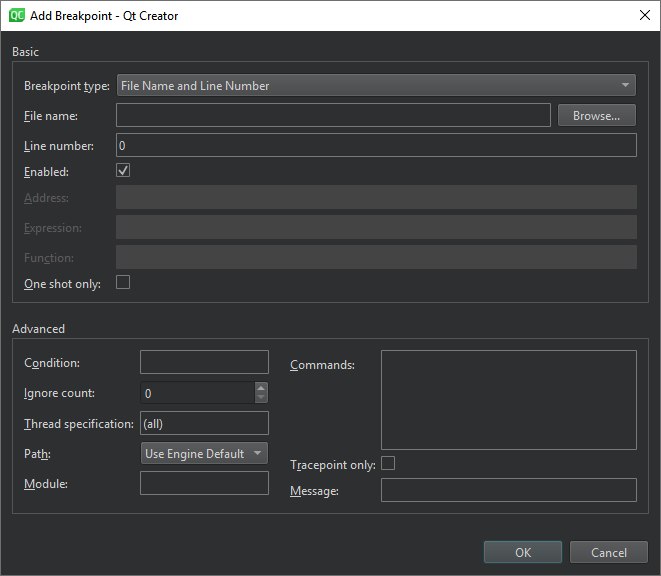Click the Module input field

[204, 484]
